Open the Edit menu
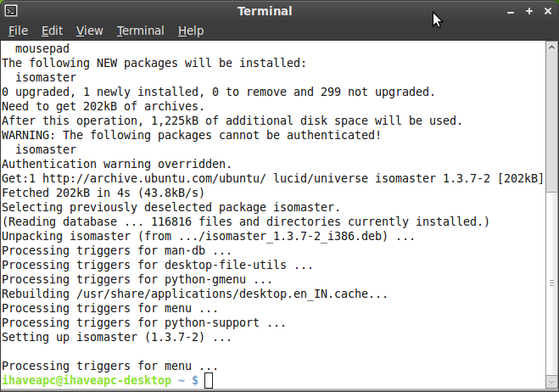 coord(52,31)
